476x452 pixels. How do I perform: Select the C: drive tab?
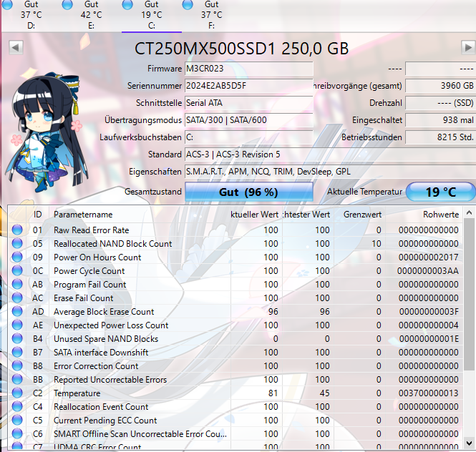click(x=152, y=15)
